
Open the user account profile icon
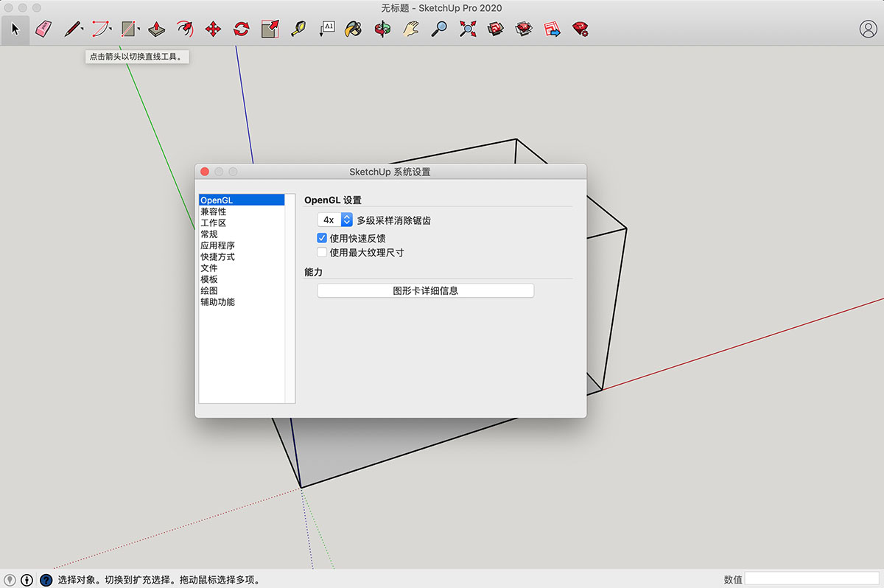pos(868,29)
